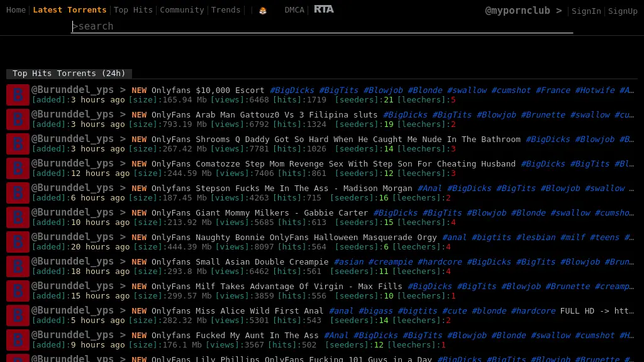The height and width of the screenshot is (362, 644).
Task: Click uploader avatar on the 165.94 Mb row
Action: tap(18, 95)
